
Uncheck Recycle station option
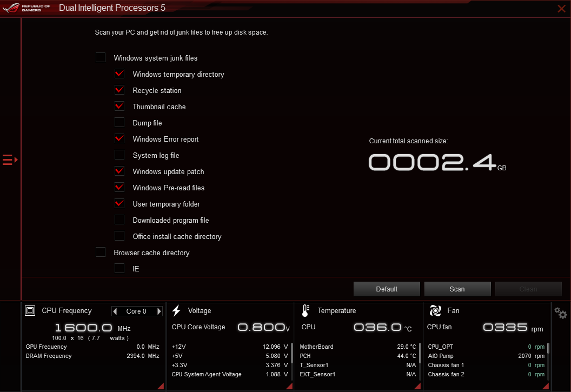pos(119,90)
